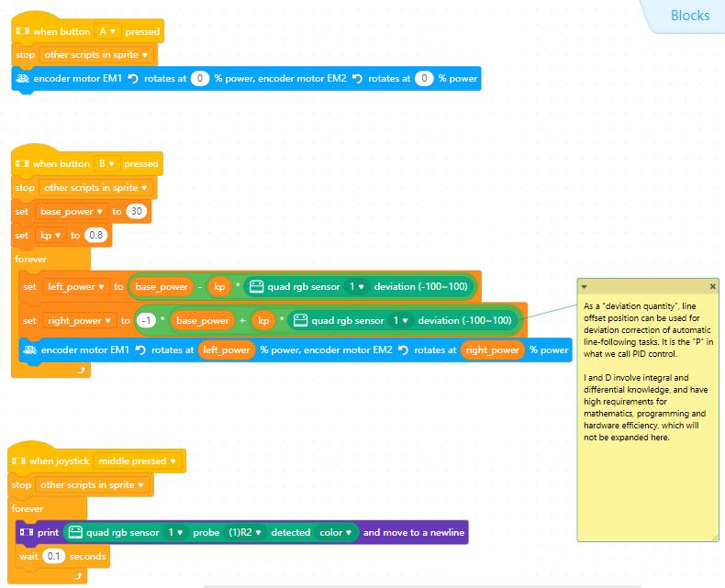The width and height of the screenshot is (725, 588).
Task: Click the -1 multiplier input field
Action: (x=145, y=320)
